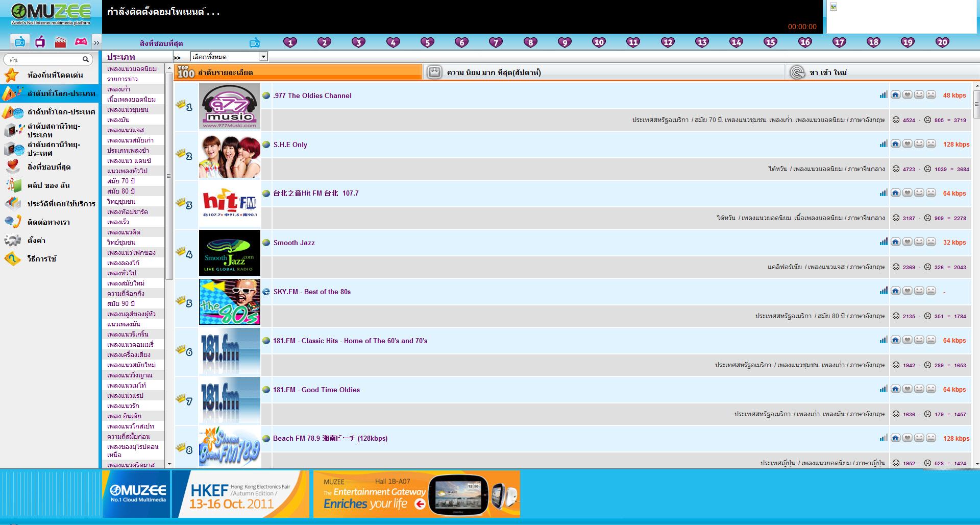Vote smiley face for S.H.E Only
Image resolution: width=980 pixels, height=525 pixels.
tap(919, 144)
